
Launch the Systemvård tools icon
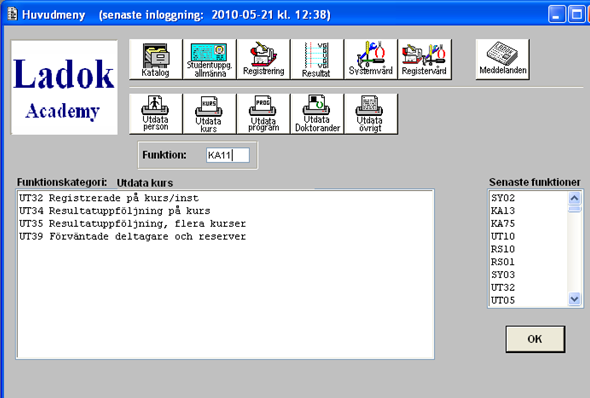(371, 59)
